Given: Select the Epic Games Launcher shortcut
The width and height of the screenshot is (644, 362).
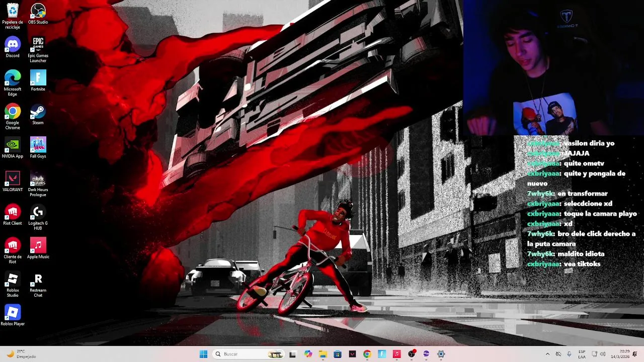Looking at the screenshot, I should (x=38, y=50).
